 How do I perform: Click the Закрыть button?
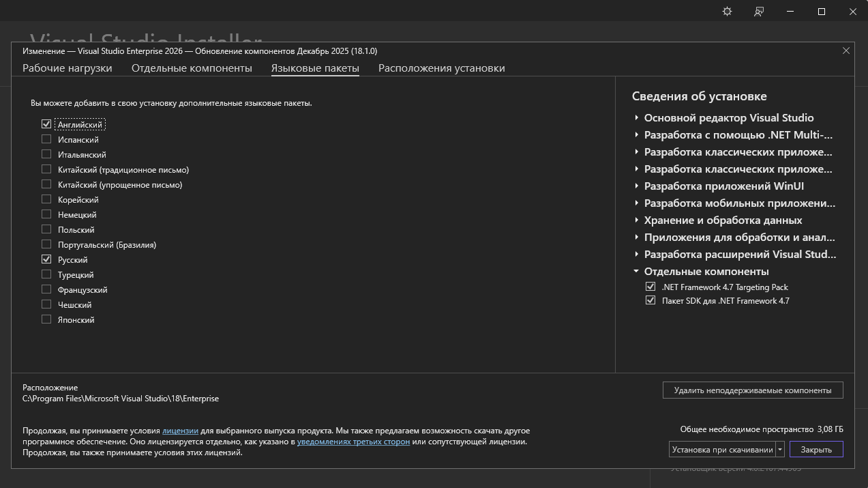[x=816, y=450]
